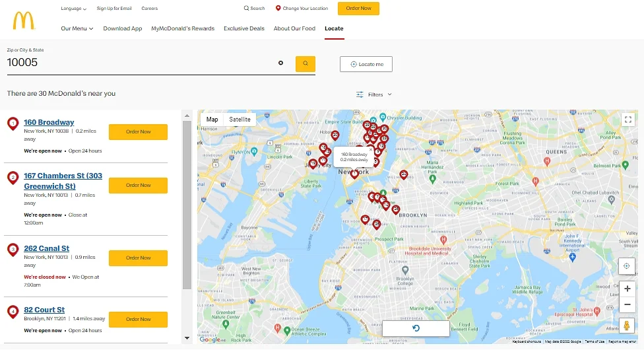Click the number 2 pin beside 167 Chambers St

(x=13, y=178)
